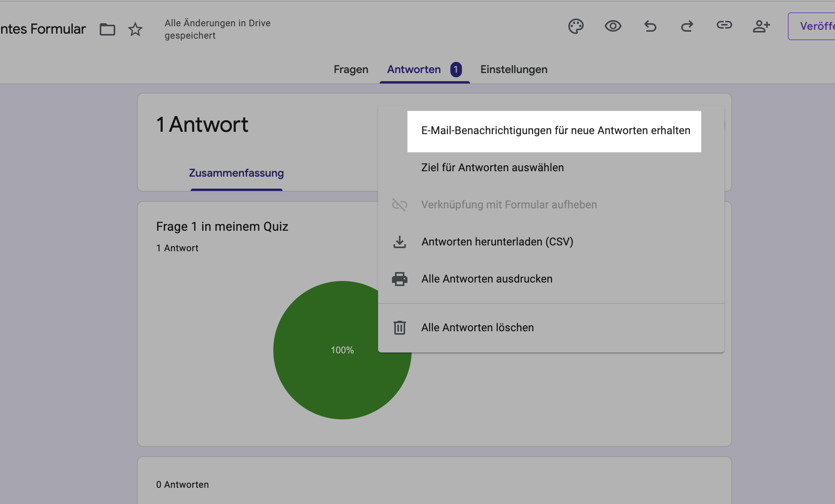Preview the form with the eye icon
The width and height of the screenshot is (835, 504).
point(613,26)
